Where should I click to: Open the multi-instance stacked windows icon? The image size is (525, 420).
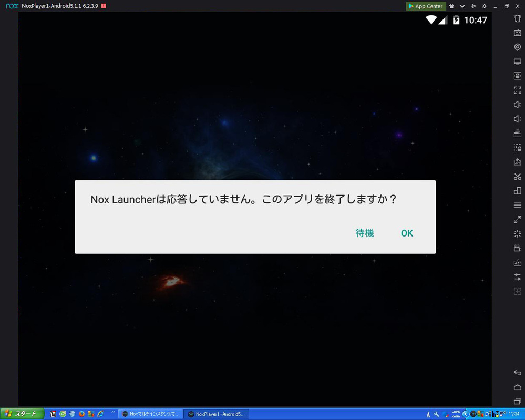517,191
